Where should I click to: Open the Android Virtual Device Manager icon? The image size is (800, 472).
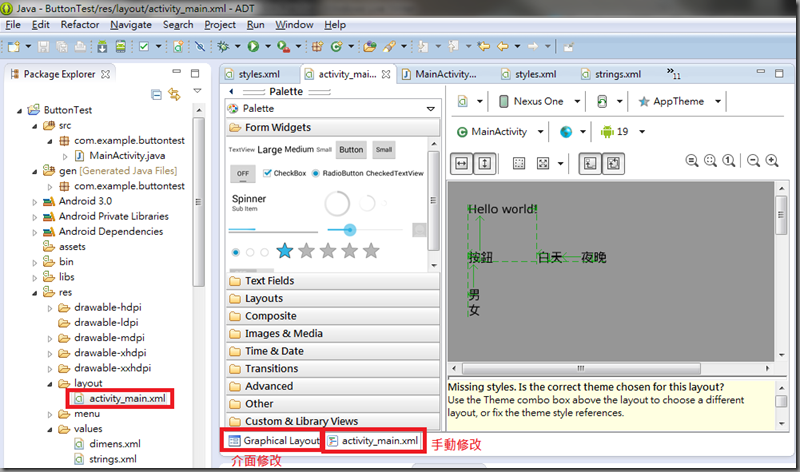coord(120,46)
